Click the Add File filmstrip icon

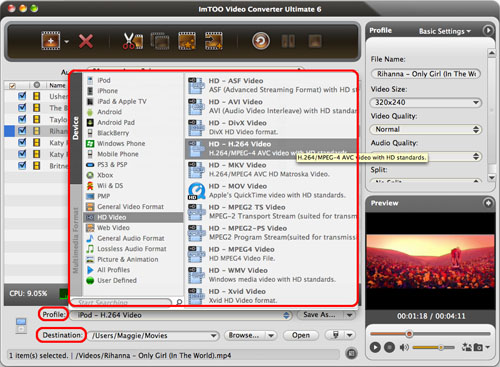pyautogui.click(x=51, y=41)
